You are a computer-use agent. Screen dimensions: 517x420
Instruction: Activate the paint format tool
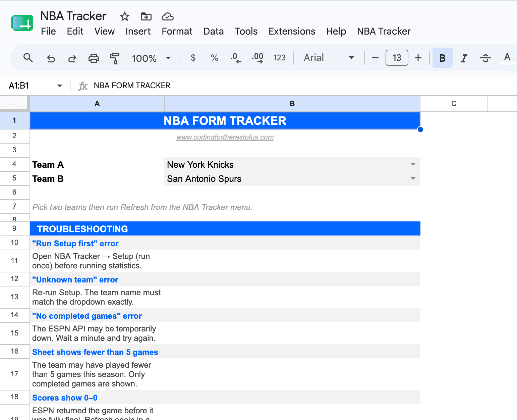(115, 58)
